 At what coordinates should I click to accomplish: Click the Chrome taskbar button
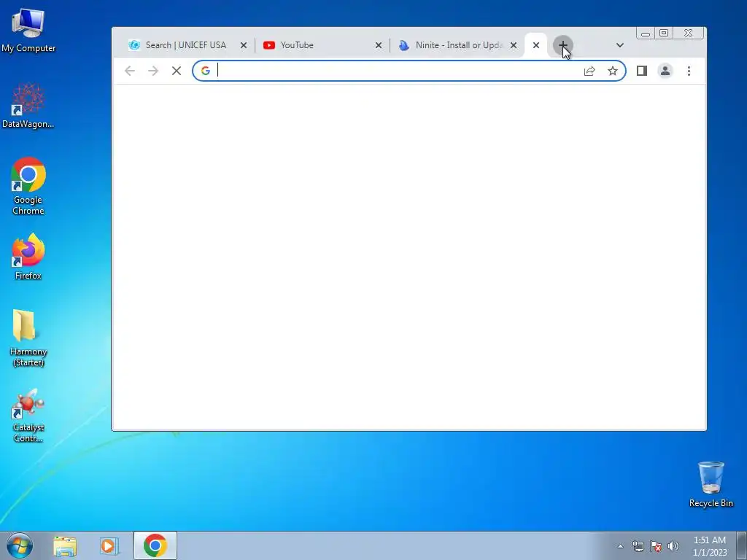coord(155,545)
